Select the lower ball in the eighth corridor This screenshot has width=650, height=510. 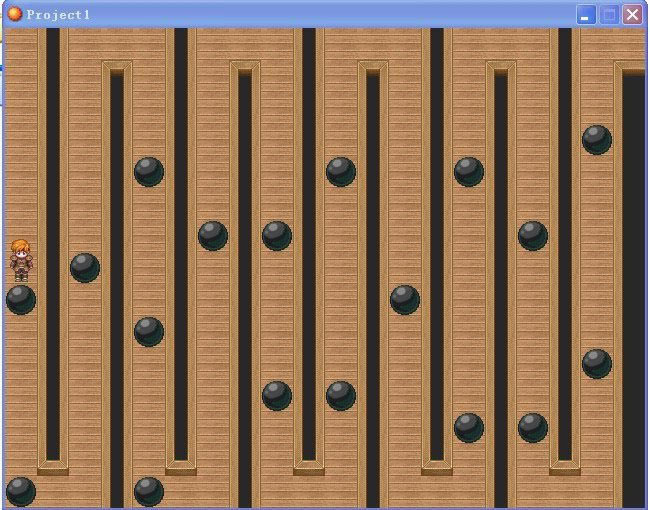point(469,427)
